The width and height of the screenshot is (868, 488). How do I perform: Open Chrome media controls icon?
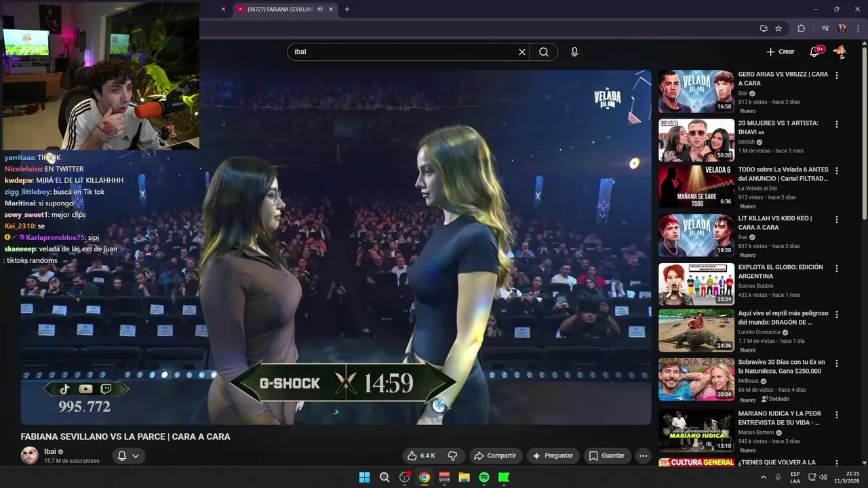point(825,28)
